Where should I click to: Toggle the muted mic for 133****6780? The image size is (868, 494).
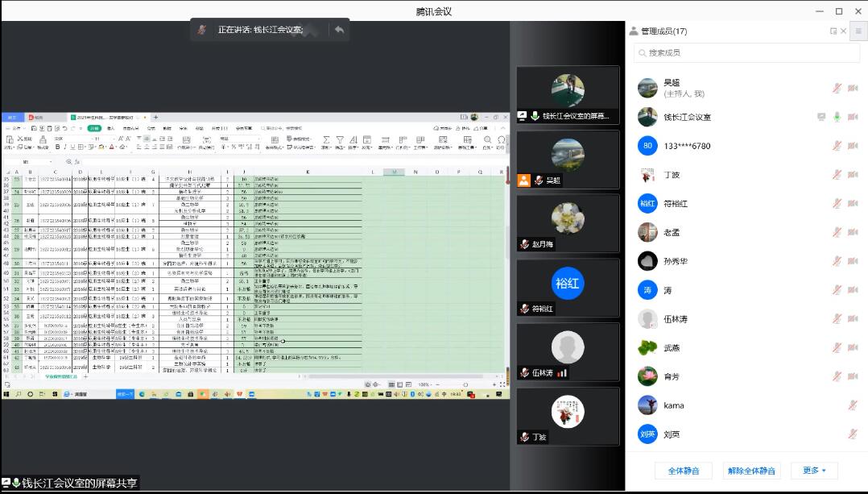coord(837,146)
